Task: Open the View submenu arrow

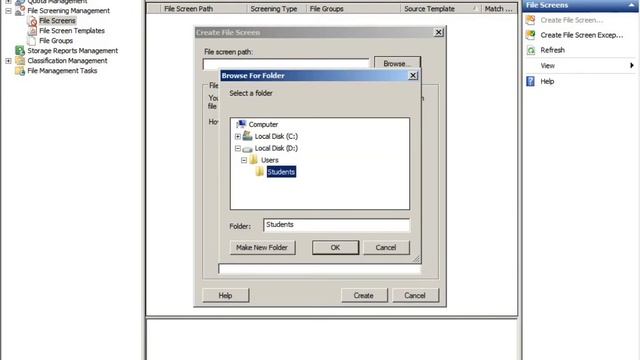Action: tap(632, 65)
